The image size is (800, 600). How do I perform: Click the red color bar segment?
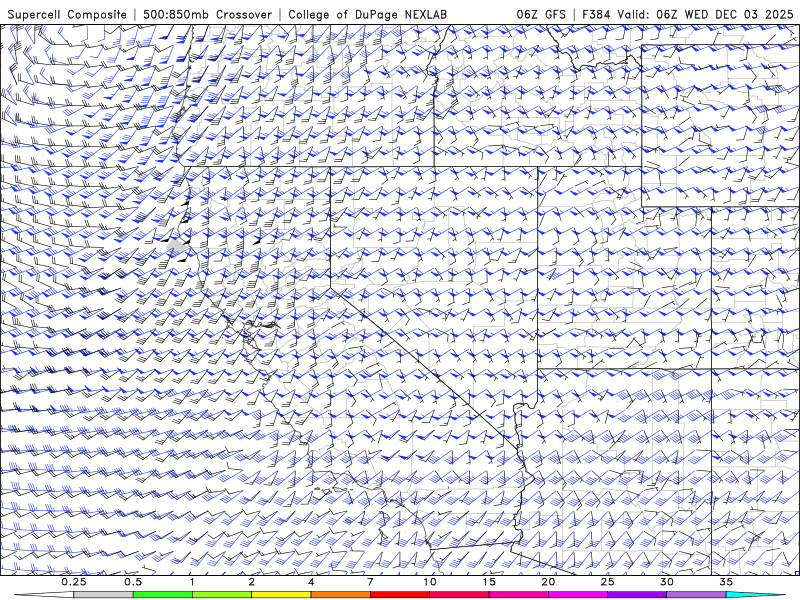click(x=400, y=595)
